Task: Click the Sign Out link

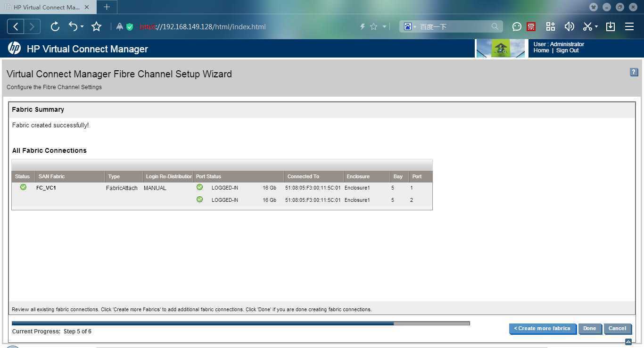Action: point(567,50)
